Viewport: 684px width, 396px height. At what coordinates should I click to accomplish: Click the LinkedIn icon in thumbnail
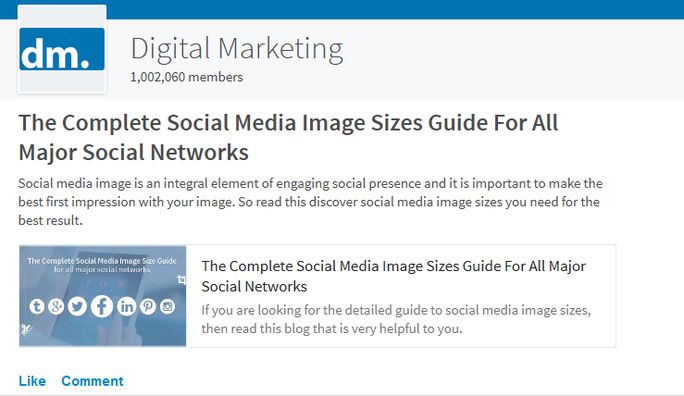127,307
